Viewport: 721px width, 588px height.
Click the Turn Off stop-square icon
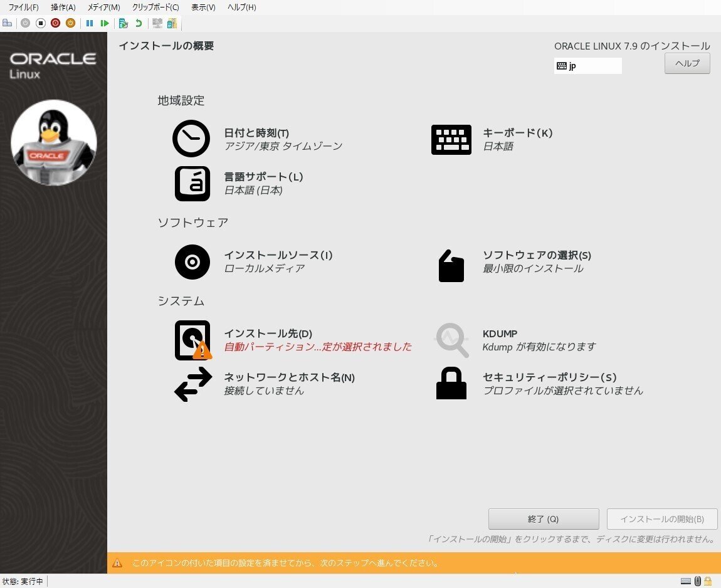tap(41, 23)
